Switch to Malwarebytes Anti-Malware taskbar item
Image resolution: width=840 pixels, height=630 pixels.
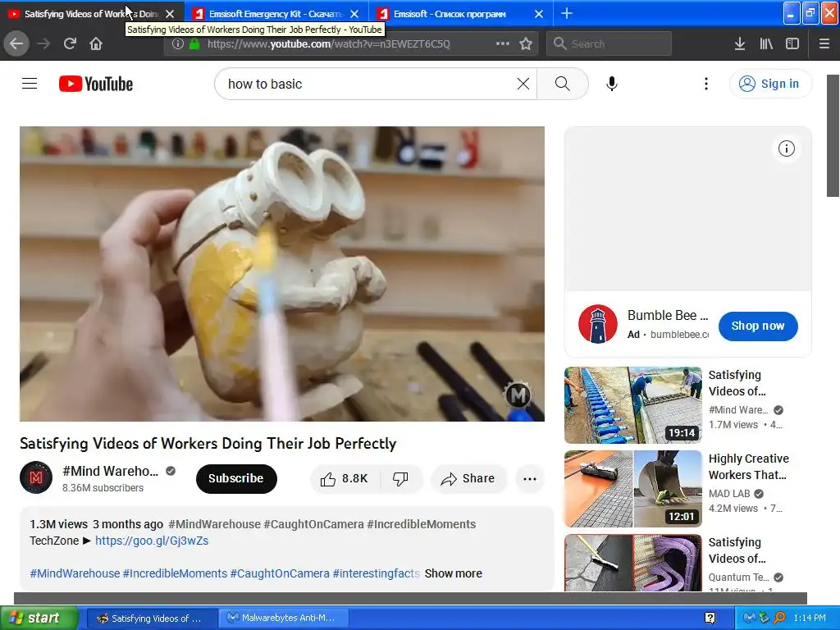[284, 618]
